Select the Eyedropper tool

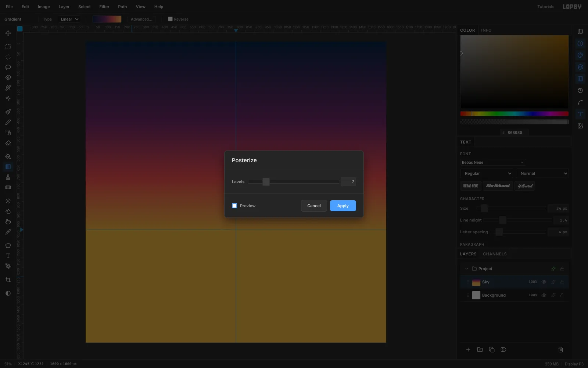coord(8,232)
